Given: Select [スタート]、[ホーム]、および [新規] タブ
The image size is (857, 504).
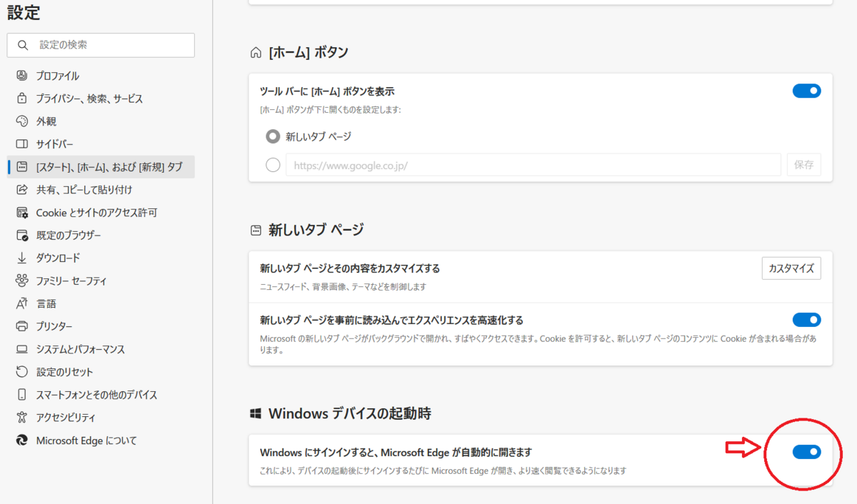Looking at the screenshot, I should (101, 167).
